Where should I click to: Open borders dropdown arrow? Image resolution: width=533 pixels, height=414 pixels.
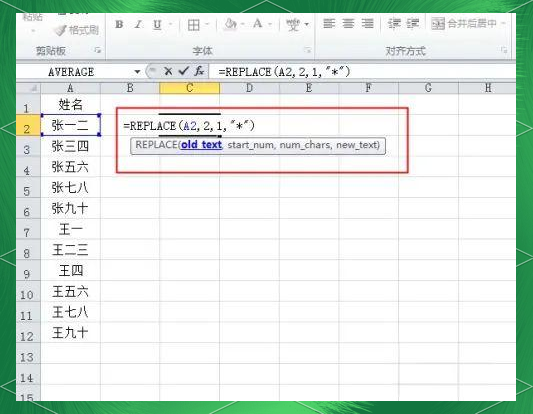[x=207, y=24]
